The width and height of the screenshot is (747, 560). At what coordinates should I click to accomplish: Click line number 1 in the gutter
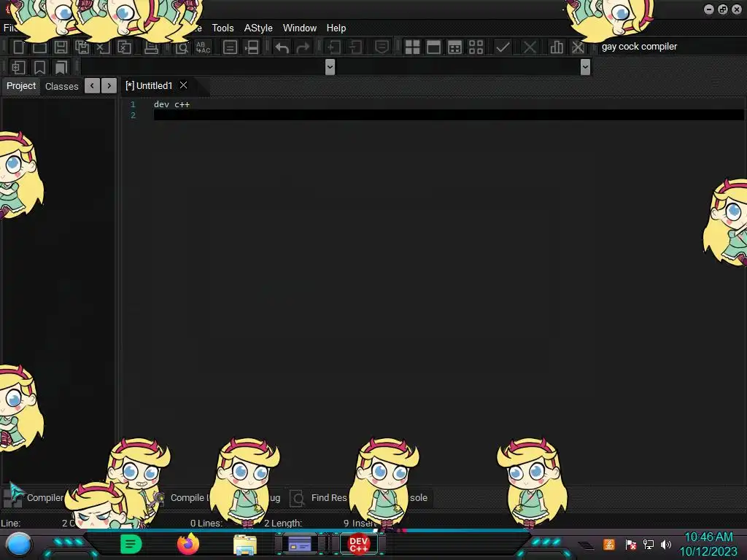(x=133, y=104)
